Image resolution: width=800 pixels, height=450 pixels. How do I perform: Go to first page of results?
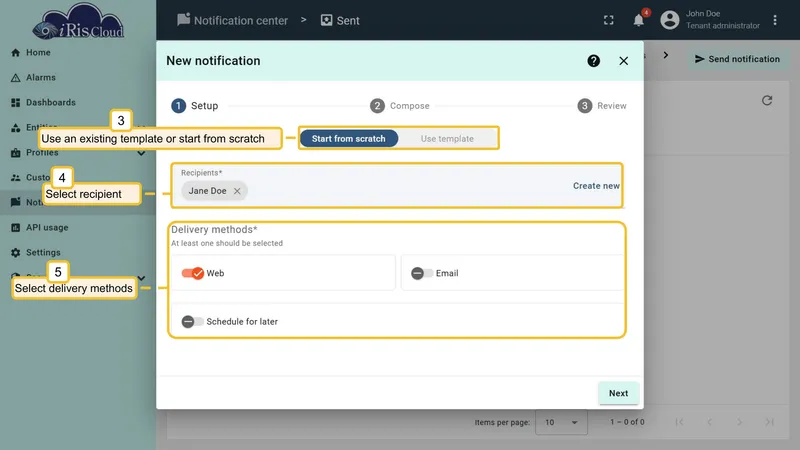coord(680,422)
